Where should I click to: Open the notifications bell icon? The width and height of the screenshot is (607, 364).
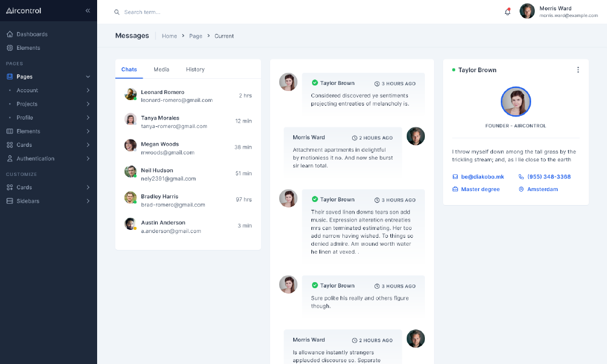[507, 12]
